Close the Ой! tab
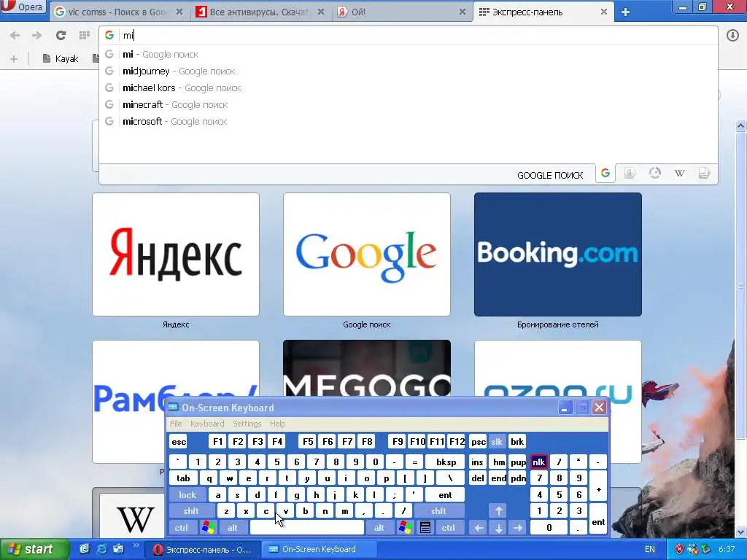This screenshot has height=560, width=747. coord(462,12)
